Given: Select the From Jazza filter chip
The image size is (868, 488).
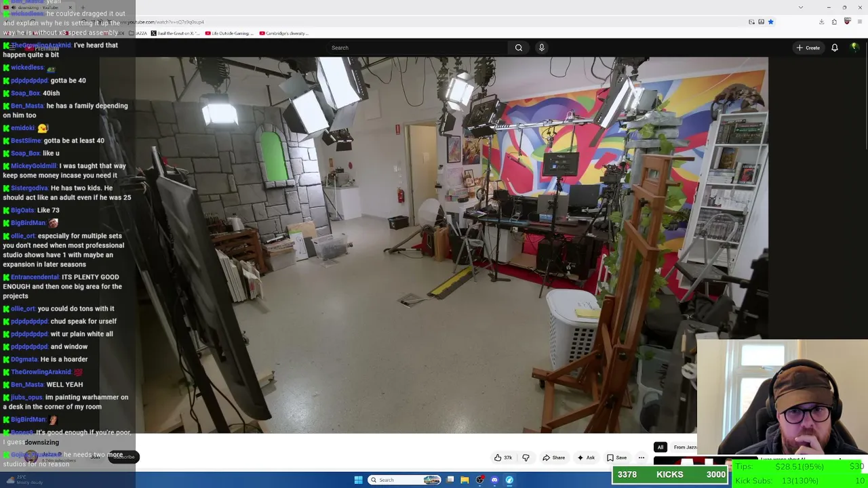Looking at the screenshot, I should [x=685, y=447].
